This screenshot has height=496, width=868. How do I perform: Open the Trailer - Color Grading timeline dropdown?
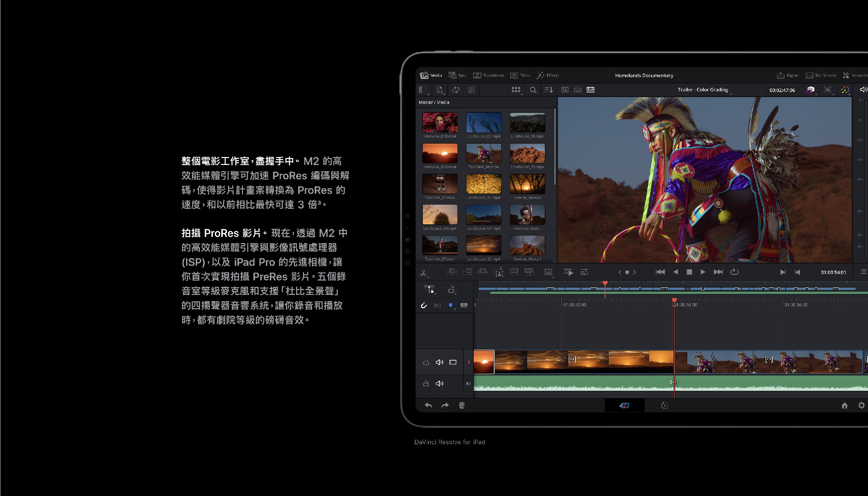tap(705, 90)
